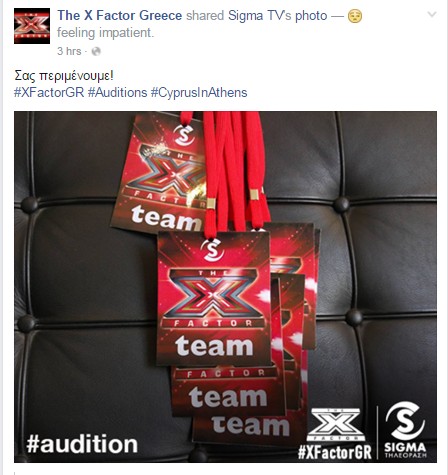
Task: Open Sigma TV's page link
Action: click(x=259, y=15)
